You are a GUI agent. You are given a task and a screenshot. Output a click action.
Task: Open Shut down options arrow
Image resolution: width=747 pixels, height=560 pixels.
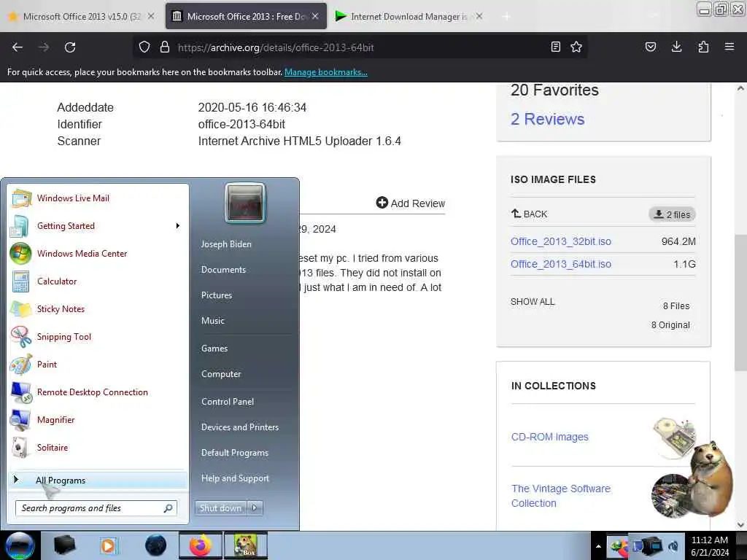point(255,508)
